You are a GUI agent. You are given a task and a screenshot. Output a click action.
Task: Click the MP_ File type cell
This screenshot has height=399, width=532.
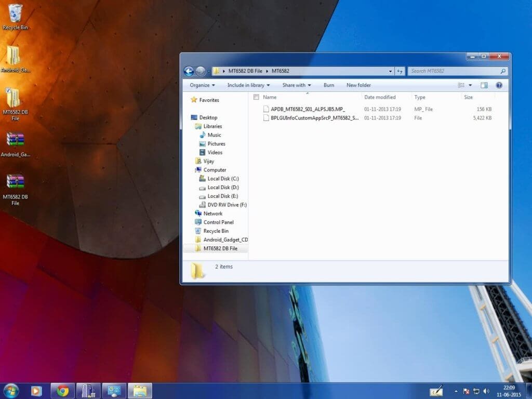(423, 109)
